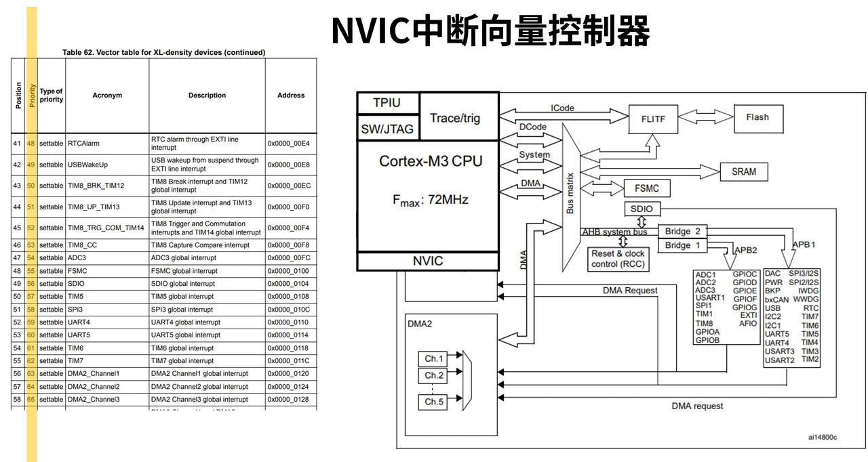Select the Ch.5 box in DMA2
This screenshot has height=462, width=868.
434,402
